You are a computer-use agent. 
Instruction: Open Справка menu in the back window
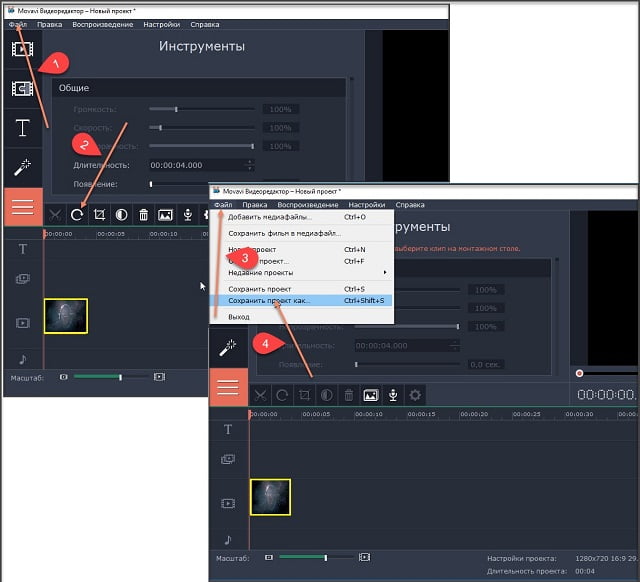pos(204,24)
